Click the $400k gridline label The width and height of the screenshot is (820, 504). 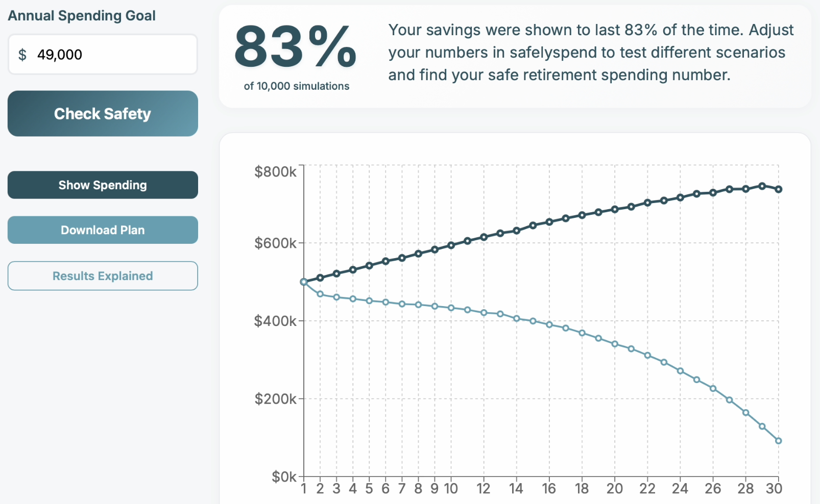[276, 321]
